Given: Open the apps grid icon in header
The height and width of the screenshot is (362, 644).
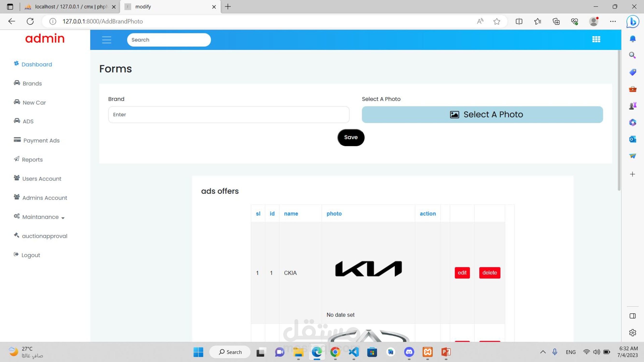Looking at the screenshot, I should (596, 40).
